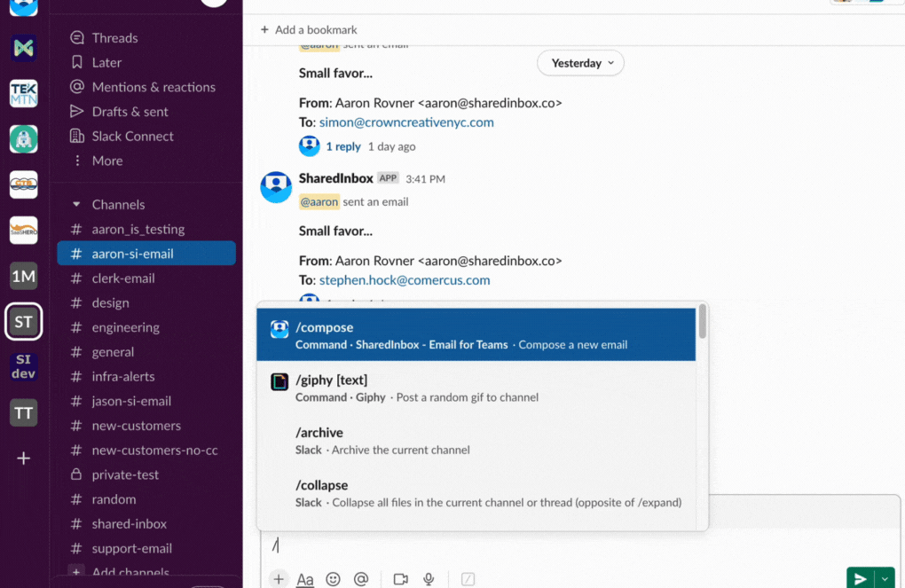Screen dimensions: 905x588
Task: Click stephen.hock@comercus.com email link
Action: 405,280
